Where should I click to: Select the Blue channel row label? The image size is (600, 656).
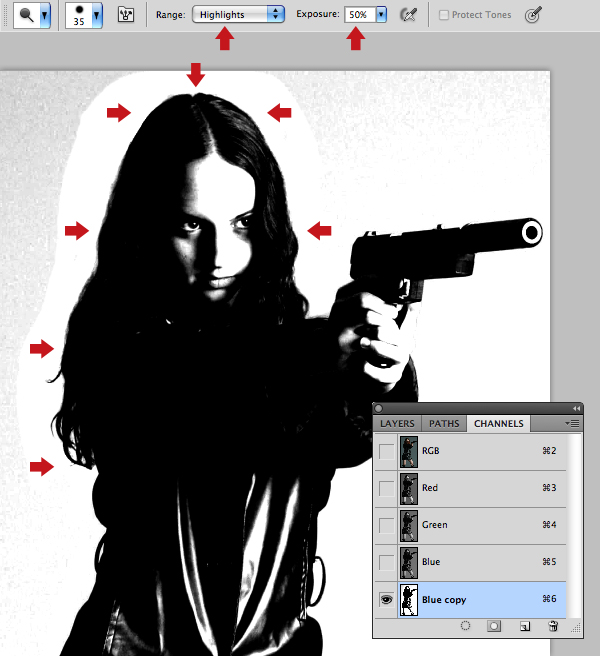(x=431, y=562)
